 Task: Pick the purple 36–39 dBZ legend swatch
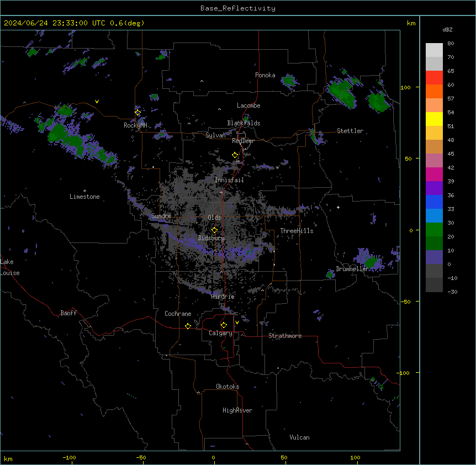(434, 188)
